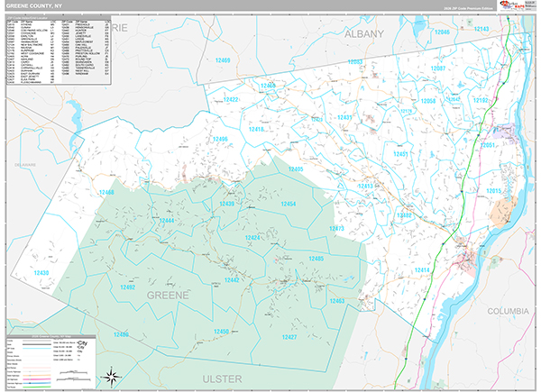541x392 pixels.
Task: Click the cyan ZIP code line in the legend
Action: point(37,348)
